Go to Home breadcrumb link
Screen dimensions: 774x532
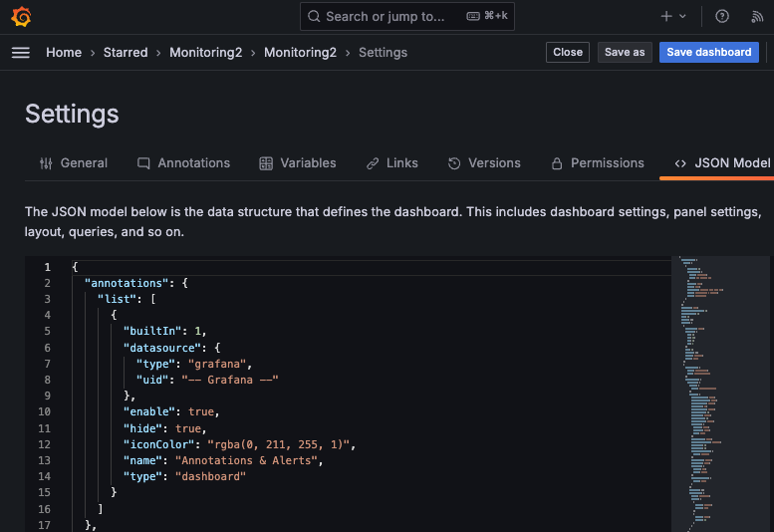[64, 53]
